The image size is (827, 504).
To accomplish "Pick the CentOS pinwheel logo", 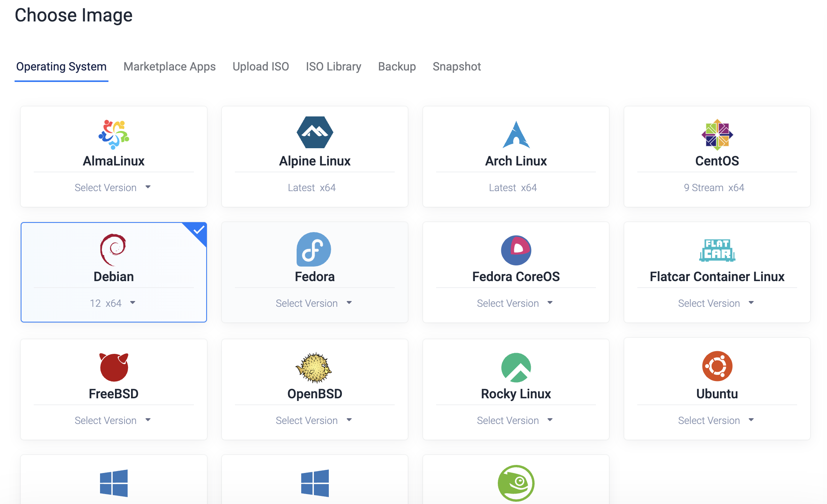I will point(717,134).
